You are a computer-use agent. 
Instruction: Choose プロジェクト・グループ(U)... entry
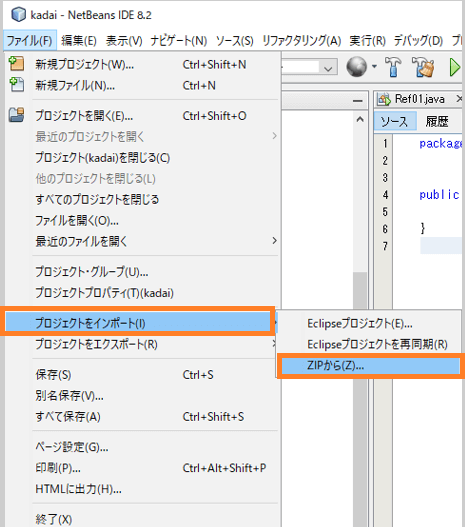point(142,272)
